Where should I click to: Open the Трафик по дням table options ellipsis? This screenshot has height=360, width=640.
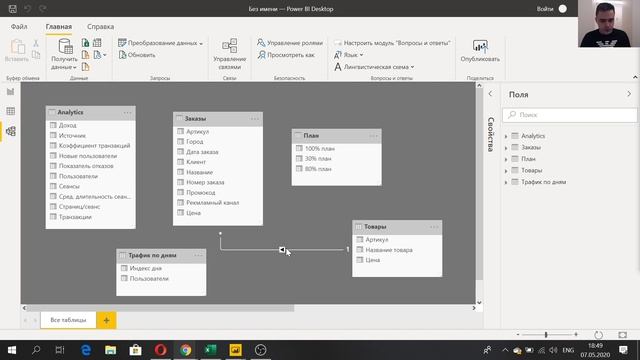198,256
